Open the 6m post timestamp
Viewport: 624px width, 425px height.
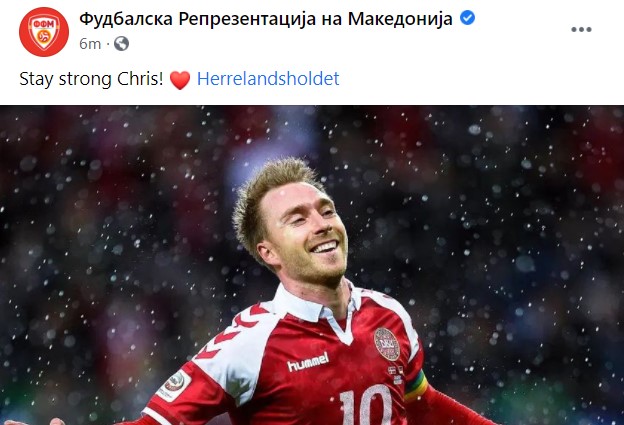tap(90, 44)
